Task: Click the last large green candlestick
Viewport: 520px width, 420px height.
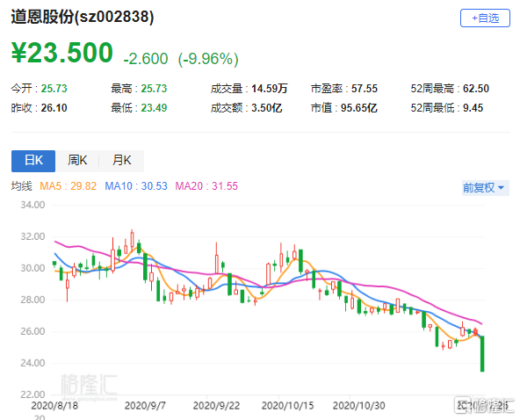Action: (482, 353)
